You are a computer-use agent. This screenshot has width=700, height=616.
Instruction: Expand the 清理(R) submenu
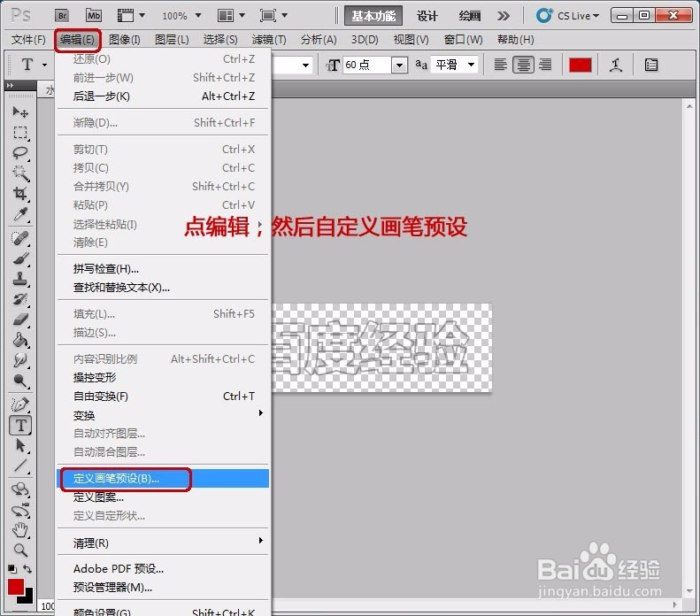point(163,543)
